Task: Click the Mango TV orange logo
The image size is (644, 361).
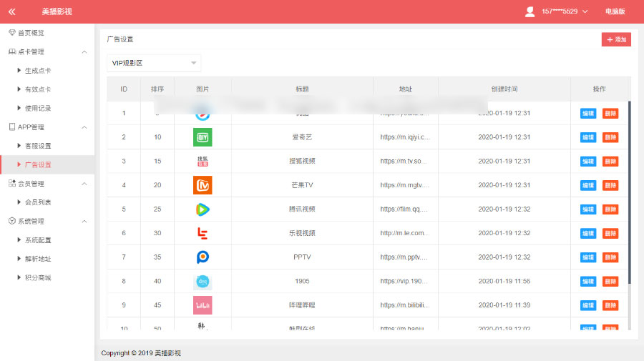Action: 203,185
